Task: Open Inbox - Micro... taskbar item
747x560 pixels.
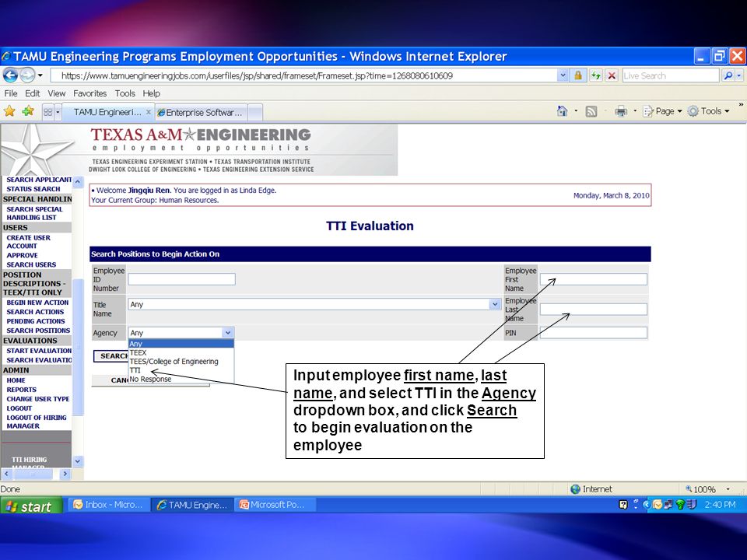Action: point(109,505)
